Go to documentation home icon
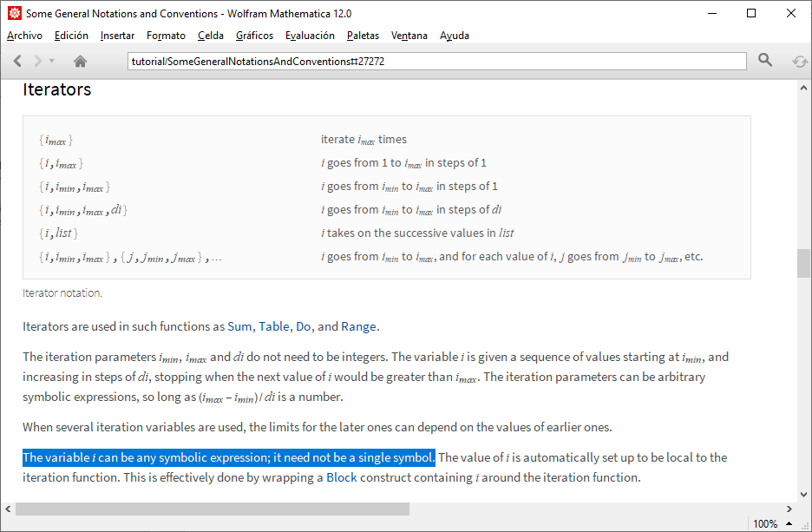 coord(80,61)
